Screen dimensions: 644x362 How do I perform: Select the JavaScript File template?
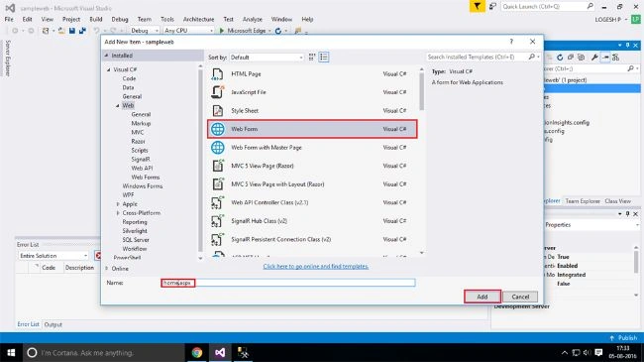click(x=312, y=92)
